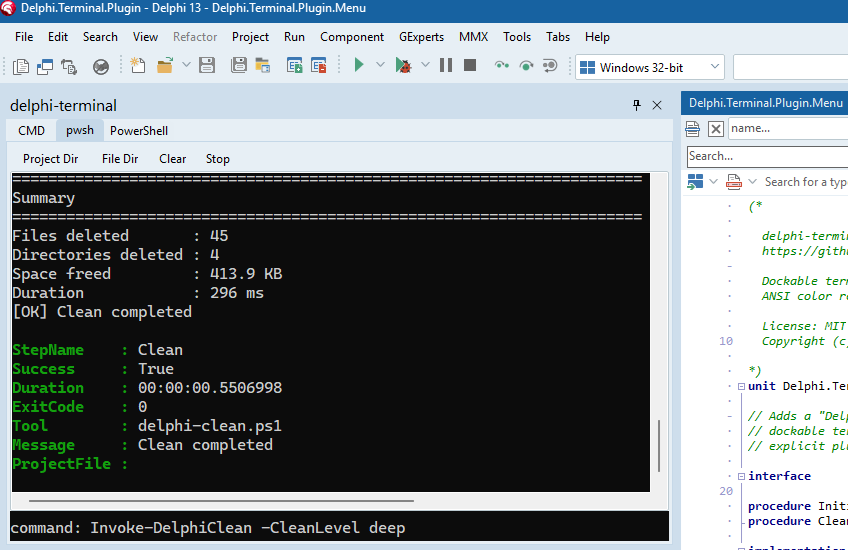Open the Help menu
The image size is (848, 550).
tap(597, 37)
